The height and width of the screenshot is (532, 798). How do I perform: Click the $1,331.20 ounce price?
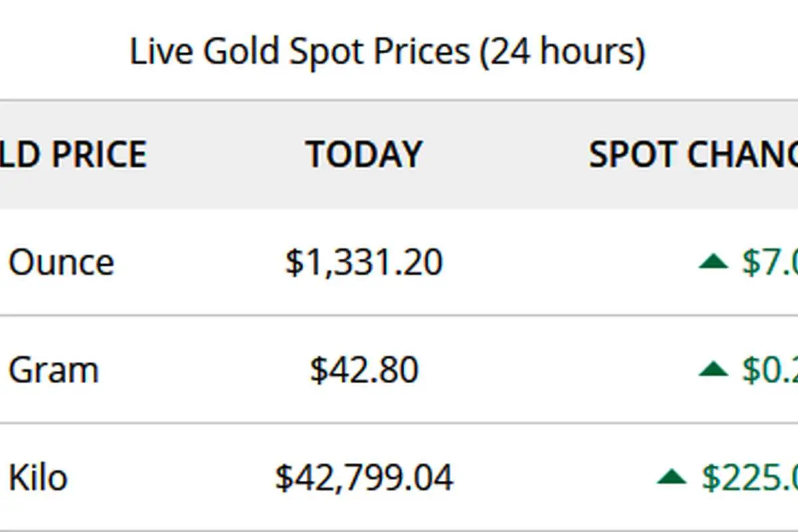(364, 262)
